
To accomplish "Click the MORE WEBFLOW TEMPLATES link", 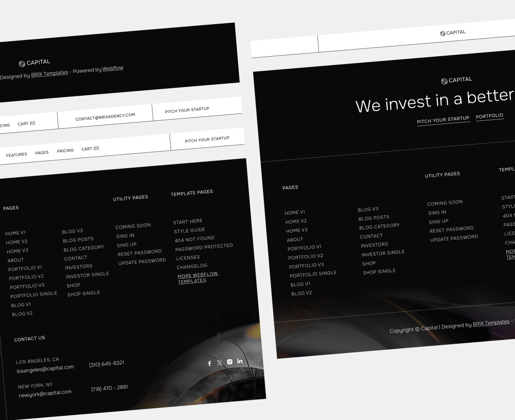I will (198, 277).
